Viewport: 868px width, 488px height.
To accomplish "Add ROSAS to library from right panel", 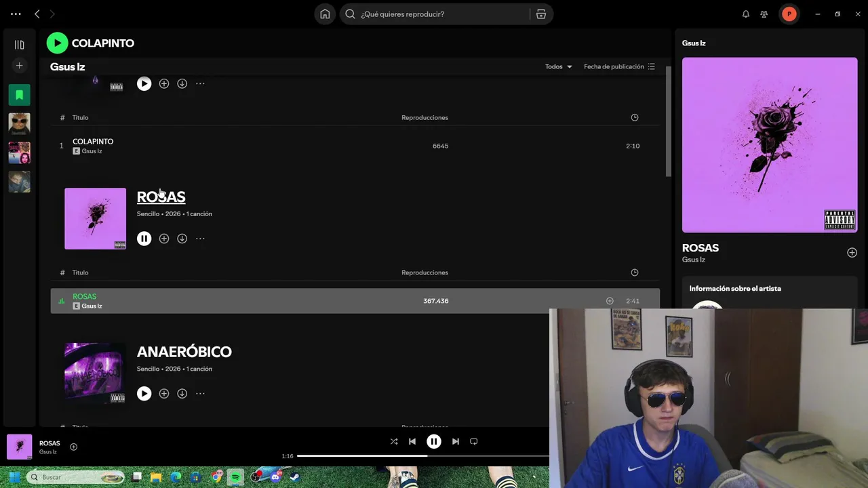I will click(x=852, y=253).
